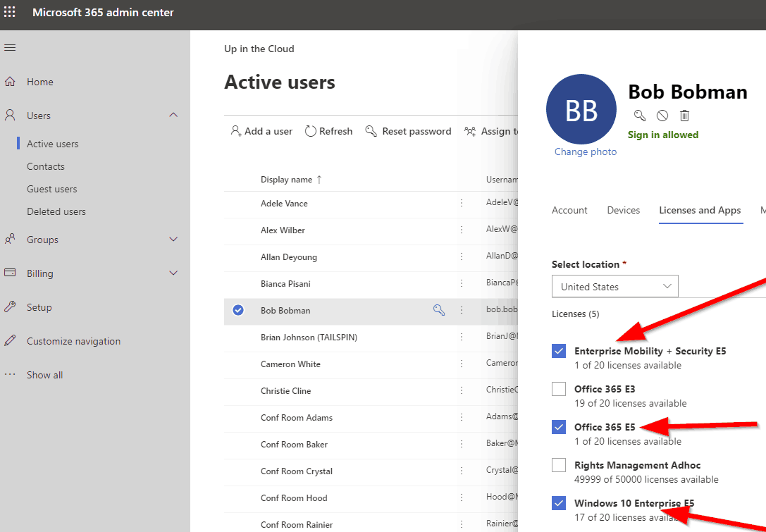
Task: Select the Conf Room Hood row
Action: click(x=371, y=497)
